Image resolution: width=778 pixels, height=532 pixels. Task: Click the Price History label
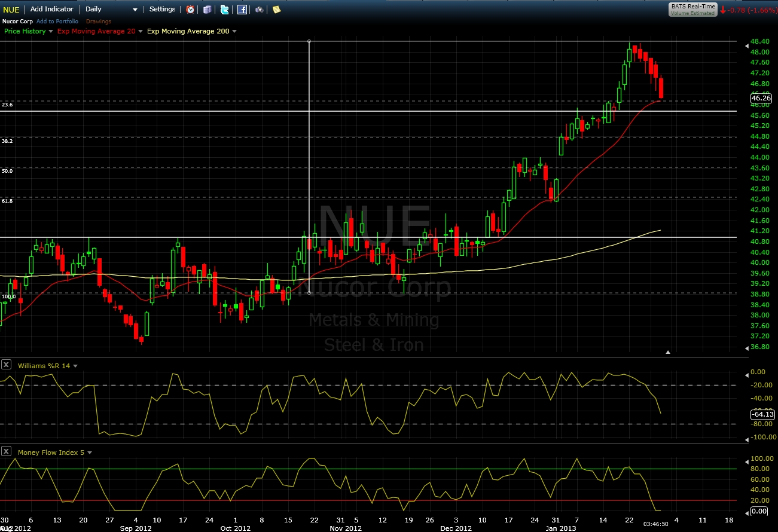(25, 31)
